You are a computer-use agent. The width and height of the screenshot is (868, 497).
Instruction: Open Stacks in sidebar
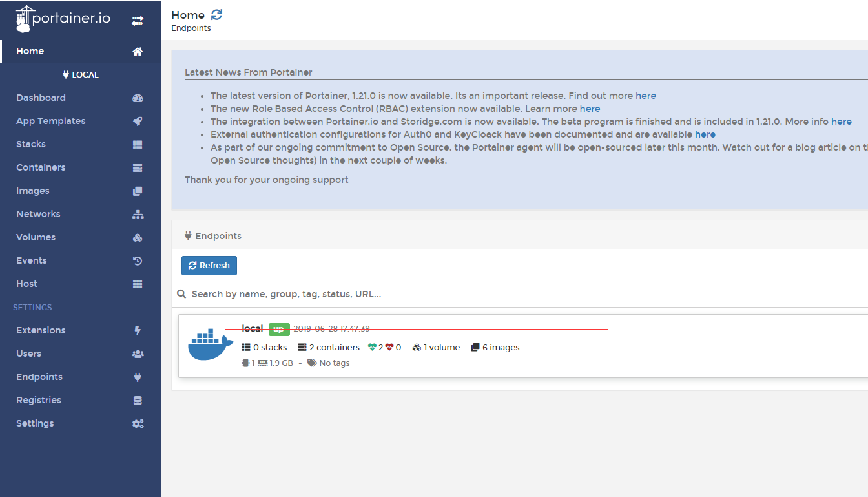[x=81, y=145]
